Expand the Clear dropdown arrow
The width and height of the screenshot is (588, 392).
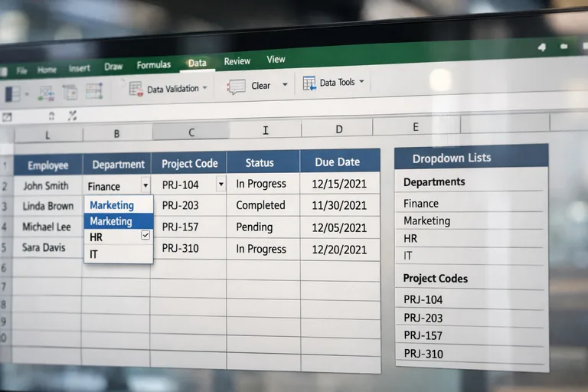[285, 84]
